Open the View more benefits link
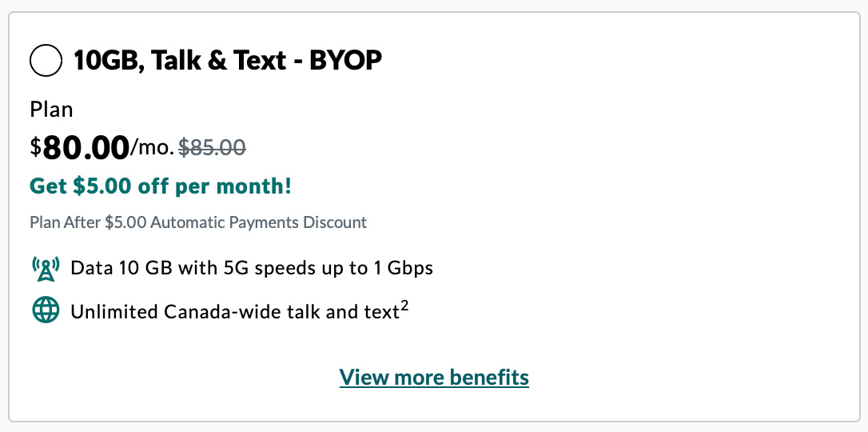This screenshot has width=868, height=432. pos(434,377)
